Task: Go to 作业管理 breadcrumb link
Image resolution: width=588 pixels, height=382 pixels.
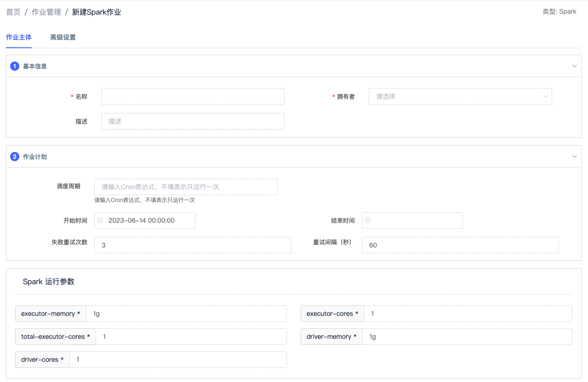Action: pyautogui.click(x=46, y=12)
